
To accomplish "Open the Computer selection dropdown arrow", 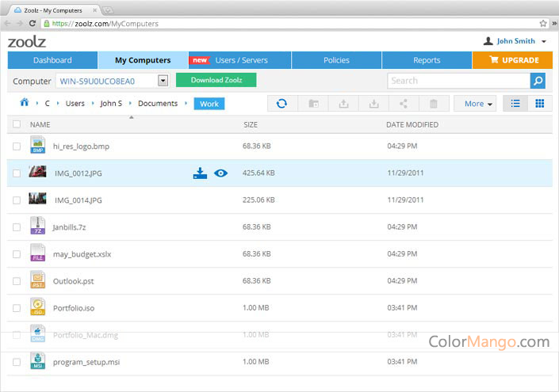I will pos(163,81).
